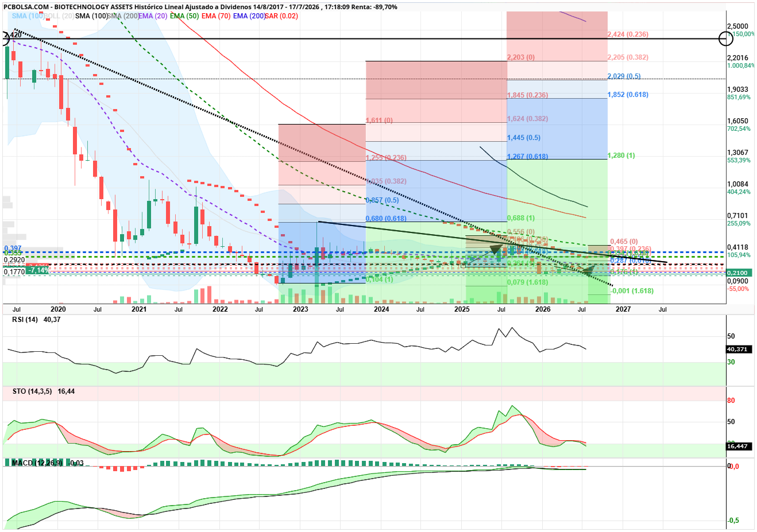Click the 2027 year label on time axis

[624, 309]
